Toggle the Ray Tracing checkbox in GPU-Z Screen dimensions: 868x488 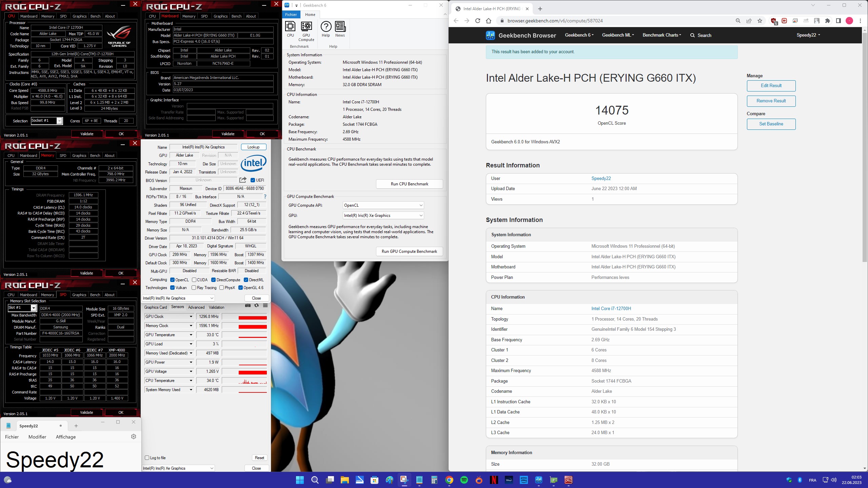[194, 288]
